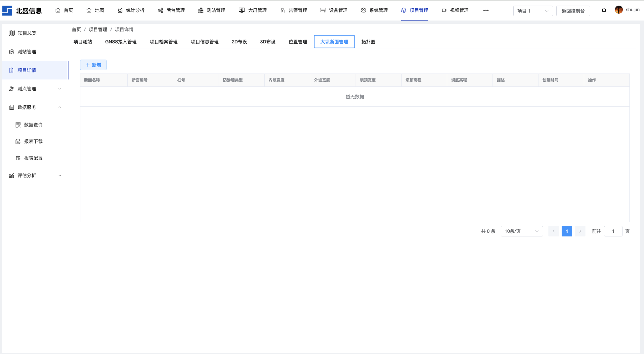Open the 10条/页 page size dropdown
Viewport: 644px width, 354px height.
pos(521,231)
